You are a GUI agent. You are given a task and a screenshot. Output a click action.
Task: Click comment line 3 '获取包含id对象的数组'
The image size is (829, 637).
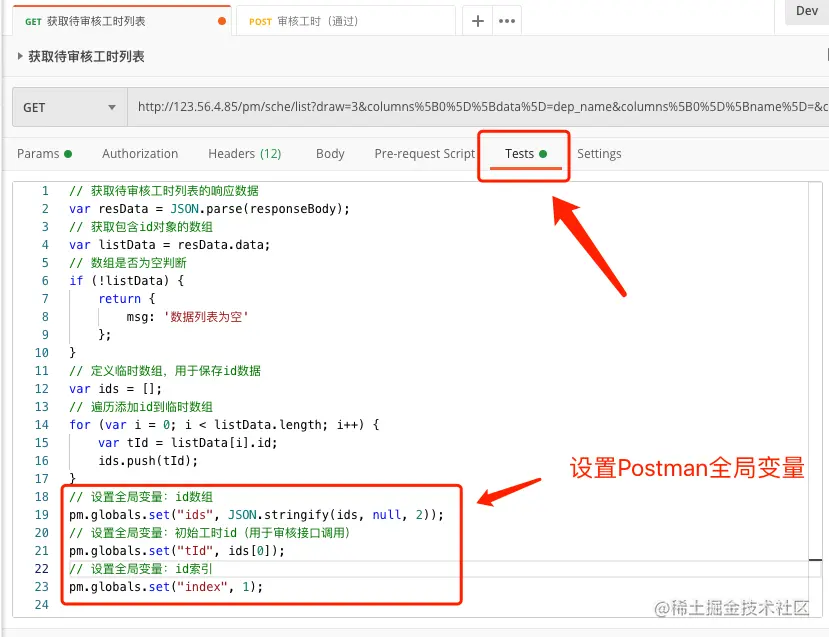152,227
